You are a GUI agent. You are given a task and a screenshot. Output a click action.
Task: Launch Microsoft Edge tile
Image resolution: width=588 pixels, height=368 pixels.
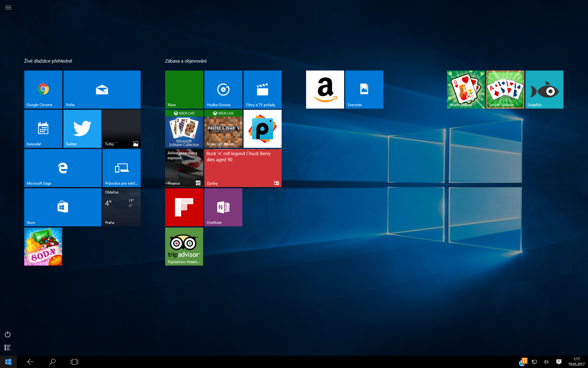click(x=63, y=168)
